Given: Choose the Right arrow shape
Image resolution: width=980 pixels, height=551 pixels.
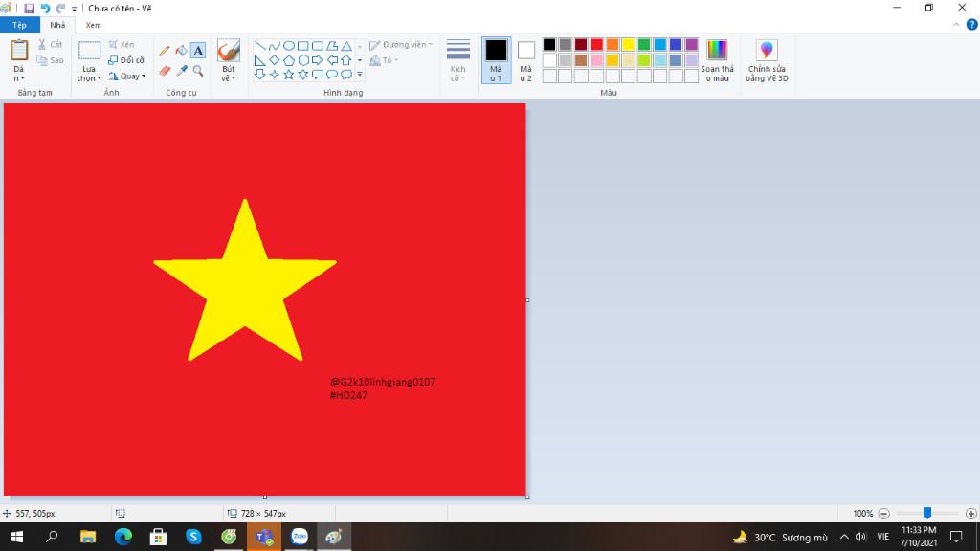Looking at the screenshot, I should pyautogui.click(x=318, y=60).
